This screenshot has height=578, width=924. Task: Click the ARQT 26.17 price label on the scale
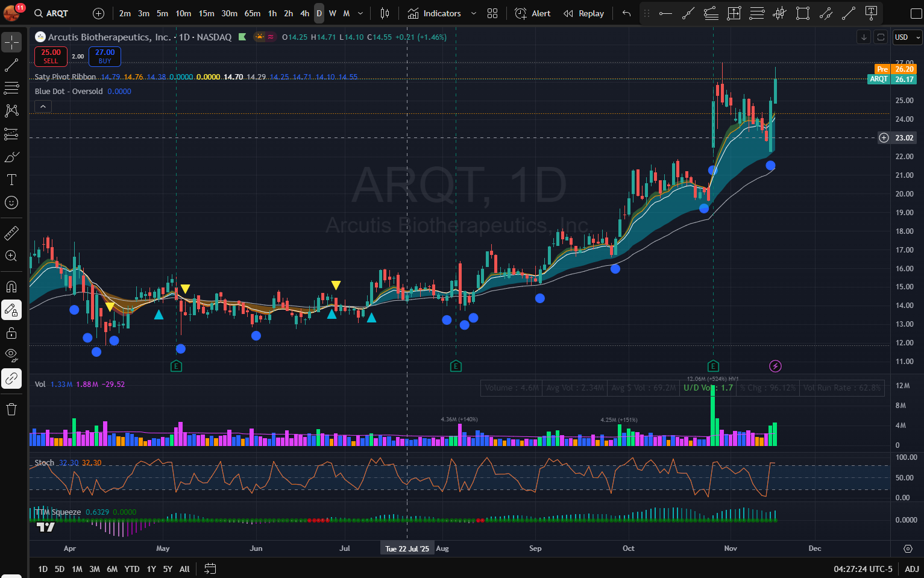pyautogui.click(x=892, y=79)
